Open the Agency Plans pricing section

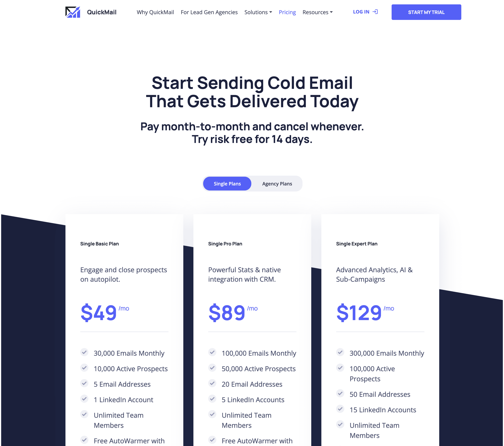pos(277,183)
